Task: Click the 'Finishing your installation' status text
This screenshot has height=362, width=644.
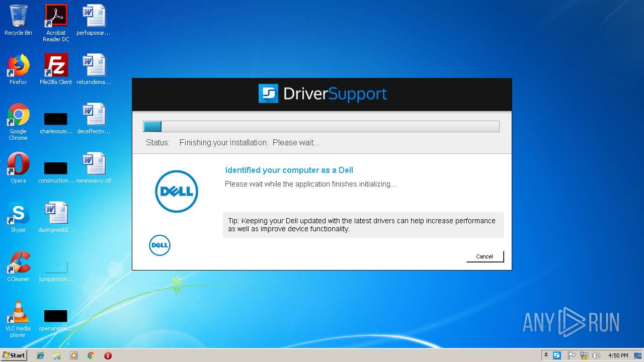Action: point(250,143)
